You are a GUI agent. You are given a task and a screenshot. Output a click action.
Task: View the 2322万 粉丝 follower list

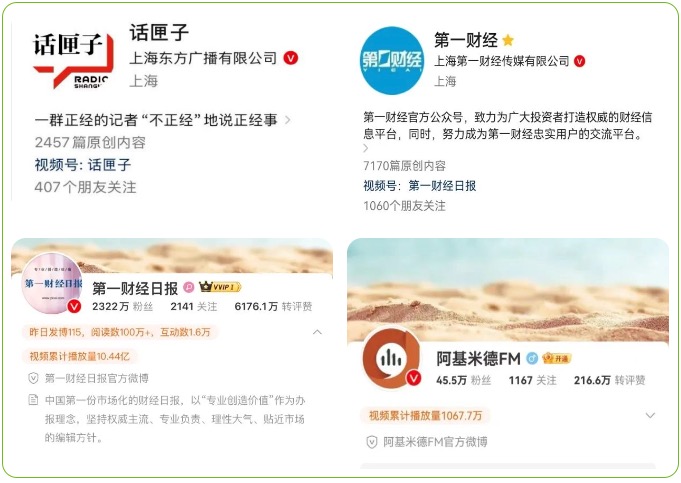[122, 307]
